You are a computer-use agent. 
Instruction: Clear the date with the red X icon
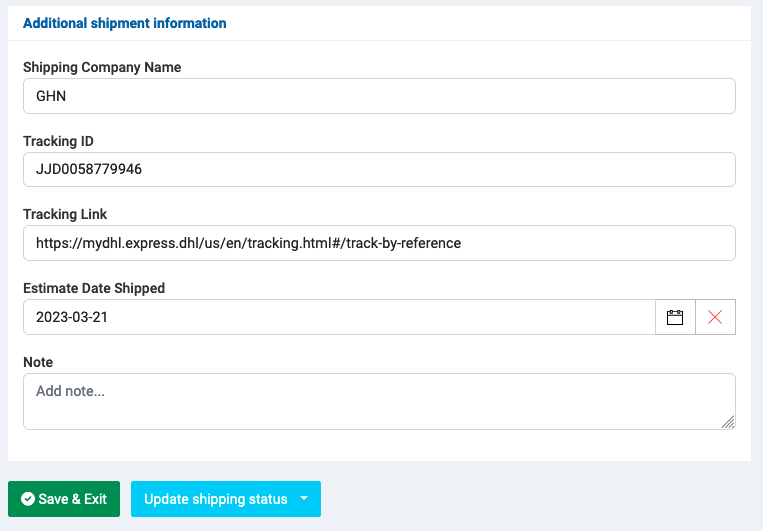click(x=715, y=317)
